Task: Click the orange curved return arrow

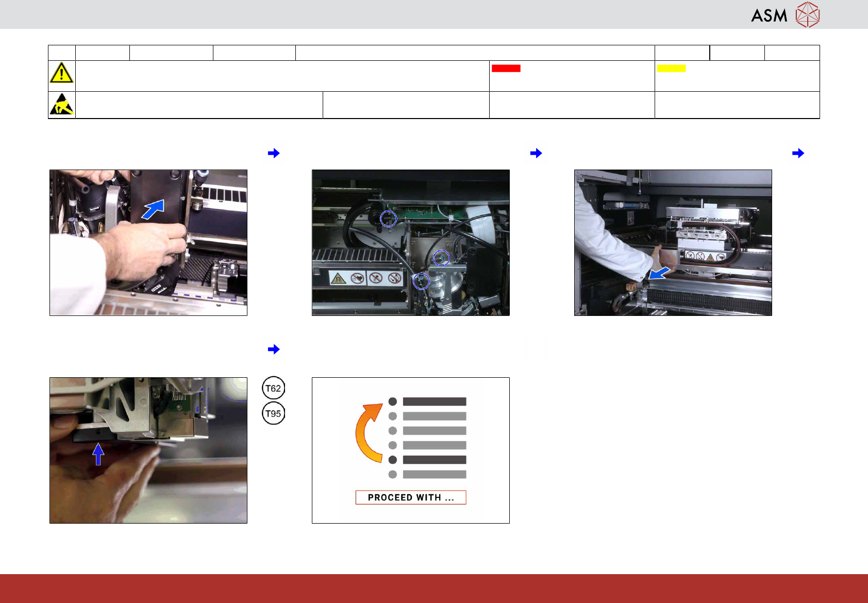Action: click(x=368, y=432)
